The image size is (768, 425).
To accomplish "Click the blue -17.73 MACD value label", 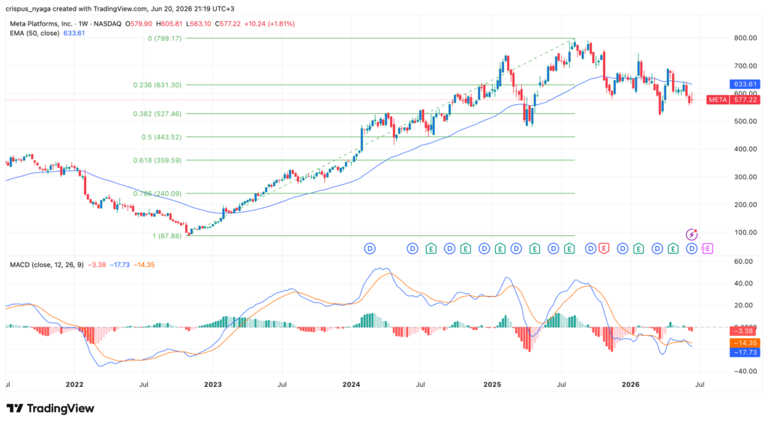I will (745, 352).
